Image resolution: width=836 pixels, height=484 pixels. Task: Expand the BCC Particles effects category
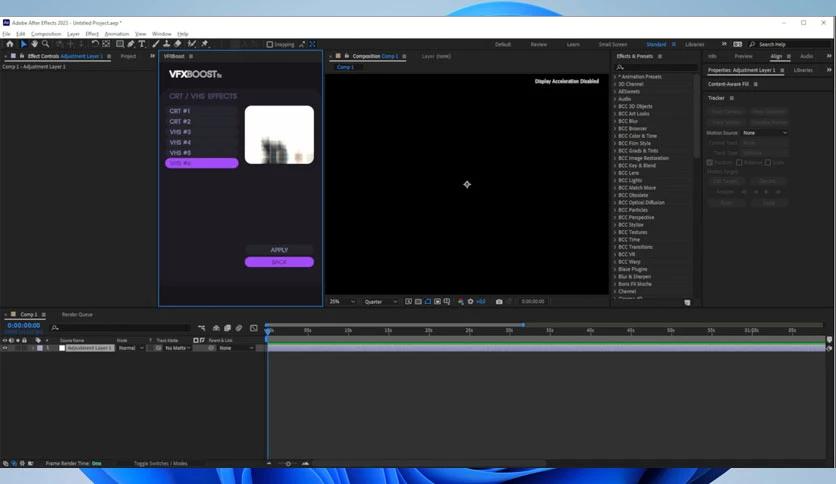(x=615, y=210)
